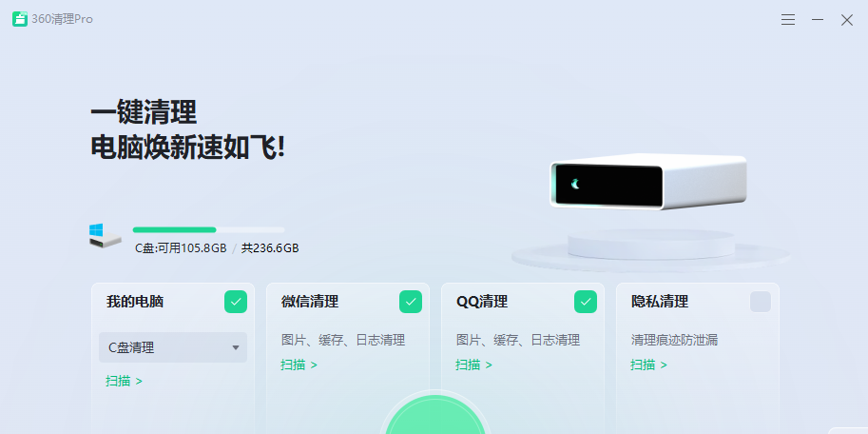Expand the C盘清理 dropdown
Screen dimensions: 868x434
[x=173, y=347]
